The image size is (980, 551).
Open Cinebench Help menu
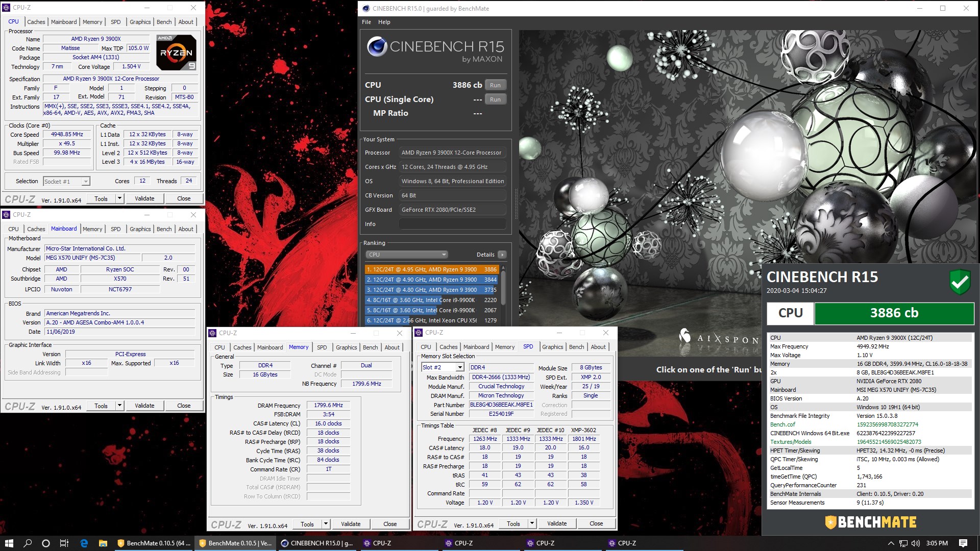384,22
